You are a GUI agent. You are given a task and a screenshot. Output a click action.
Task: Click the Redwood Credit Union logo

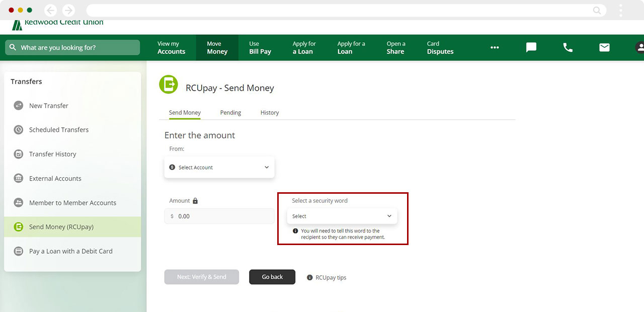(x=57, y=24)
